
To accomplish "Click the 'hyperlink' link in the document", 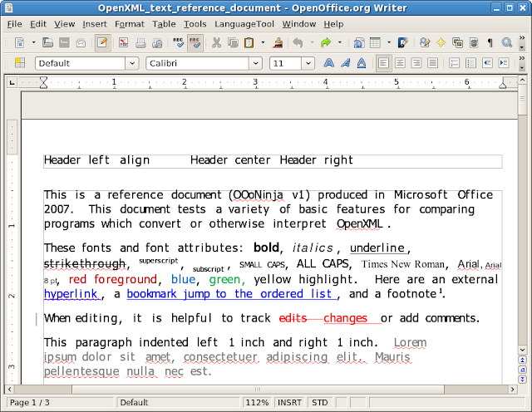I will tap(71, 294).
